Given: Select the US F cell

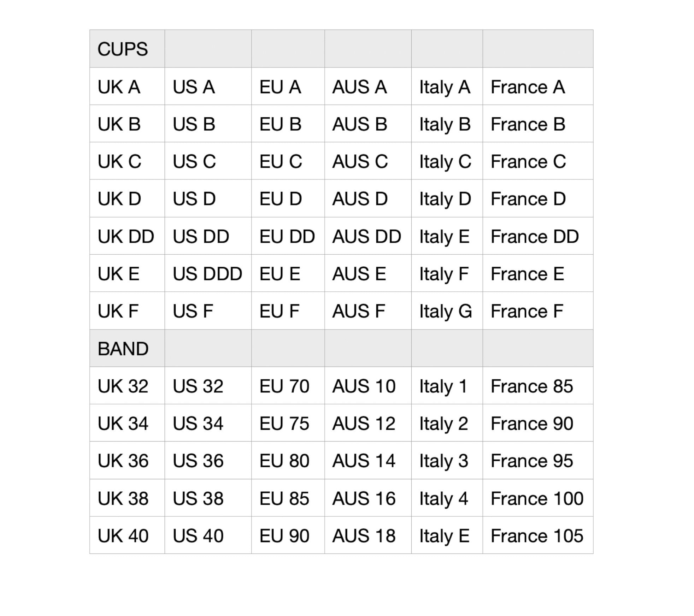Looking at the screenshot, I should tap(208, 311).
